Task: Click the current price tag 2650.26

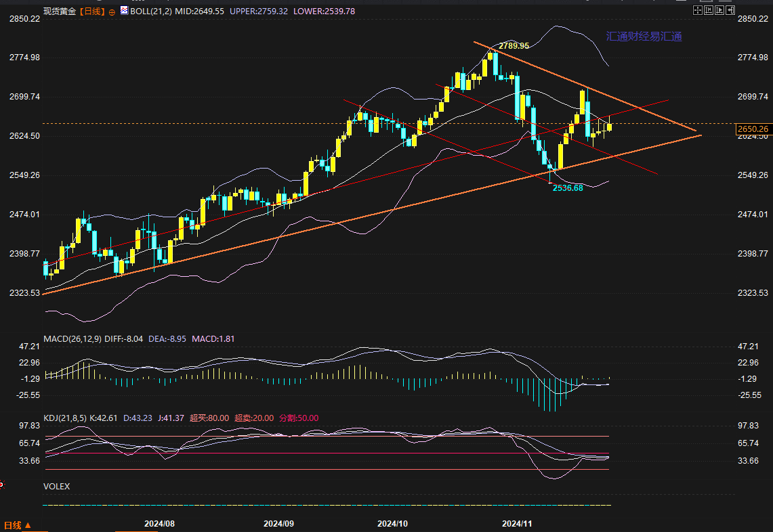Action: [753, 129]
